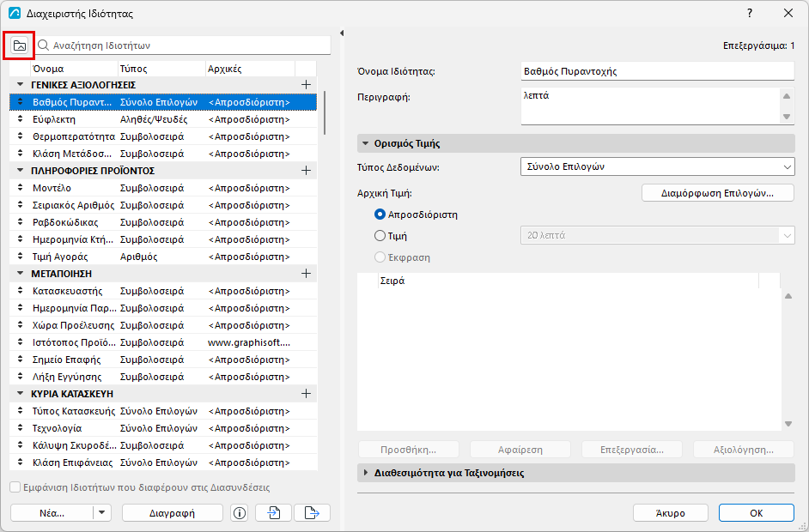Collapse the Ορισμός Τιμής section
This screenshot has height=532, width=809.
click(x=366, y=143)
